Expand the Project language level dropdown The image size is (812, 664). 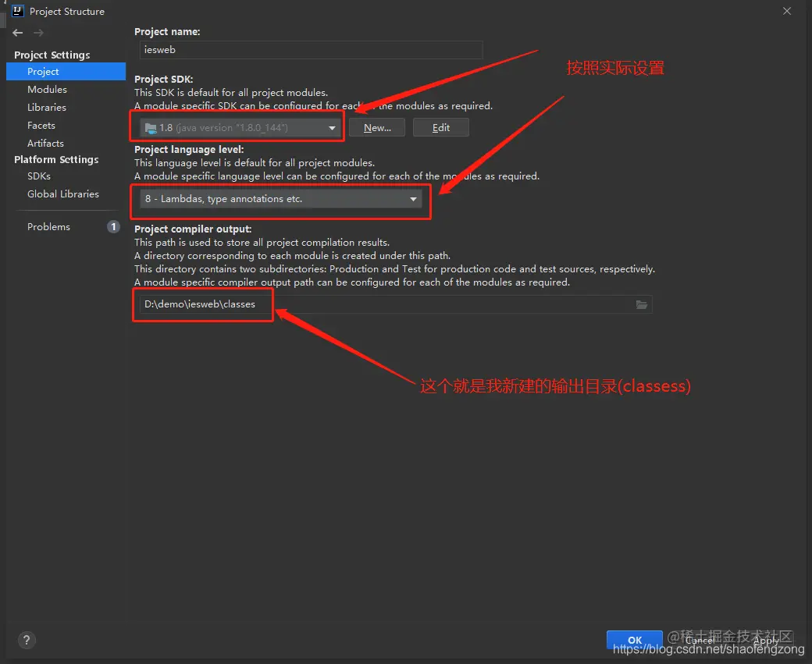click(x=280, y=199)
